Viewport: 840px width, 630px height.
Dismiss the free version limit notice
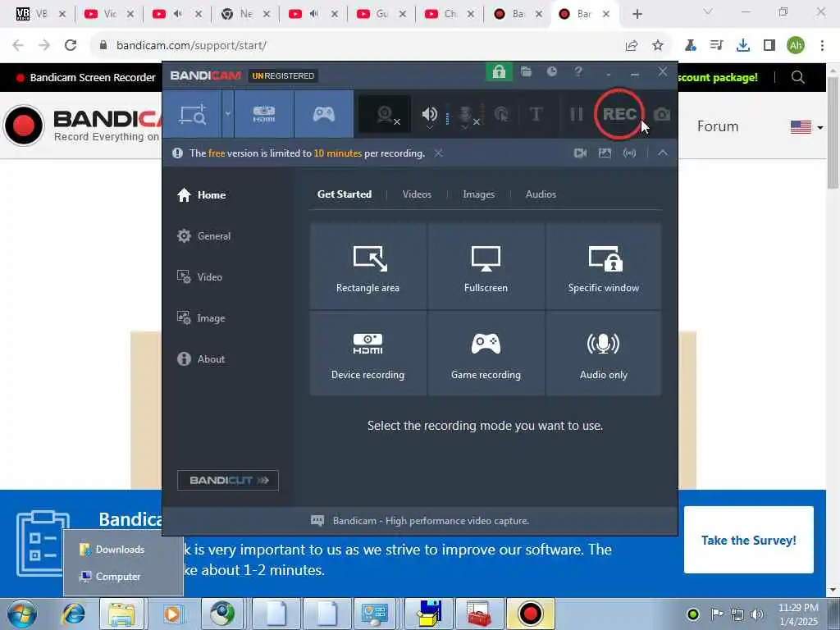click(438, 153)
